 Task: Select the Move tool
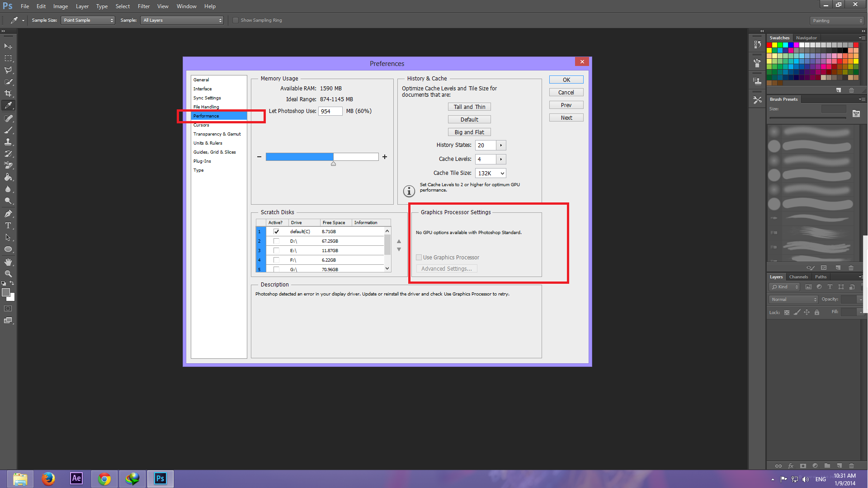coord(8,47)
